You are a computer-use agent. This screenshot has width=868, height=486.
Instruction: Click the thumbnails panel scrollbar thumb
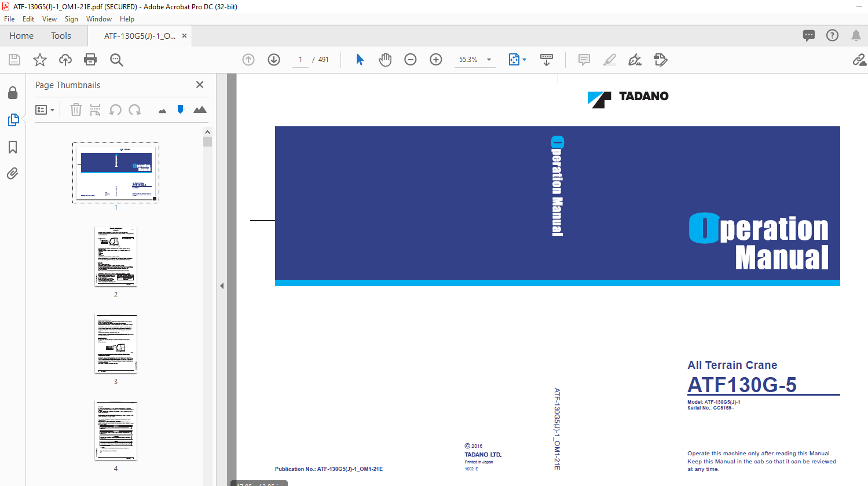pos(207,141)
